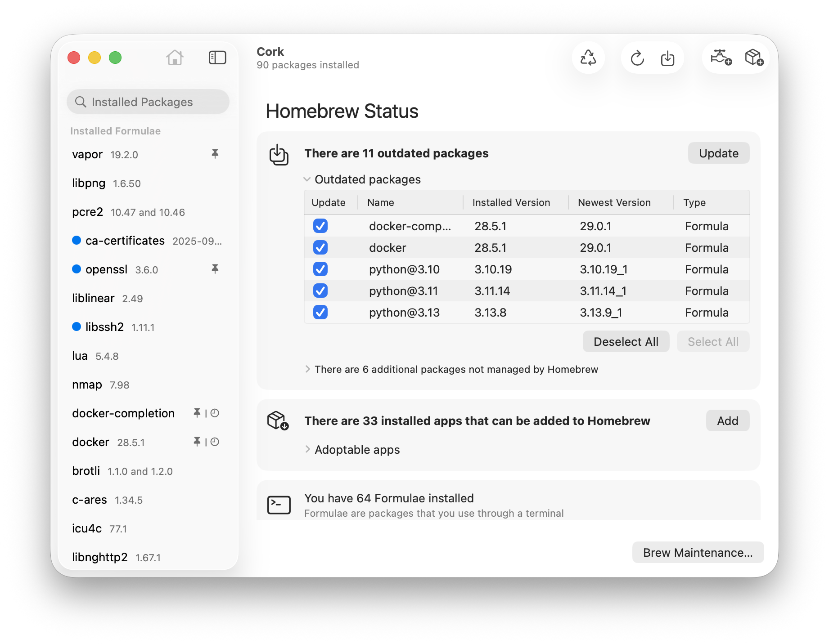Image resolution: width=829 pixels, height=644 pixels.
Task: Click the Installed Packages search field
Action: [x=148, y=102]
